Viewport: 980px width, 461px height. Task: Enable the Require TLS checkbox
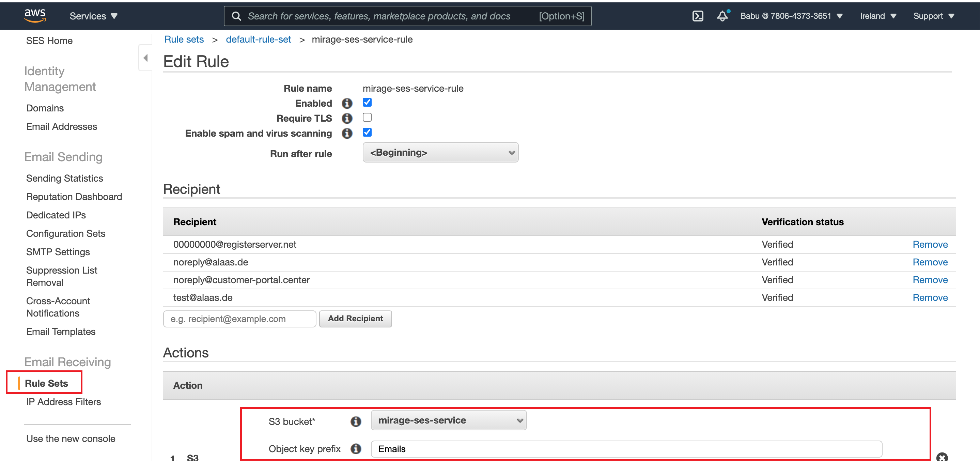[x=367, y=117]
